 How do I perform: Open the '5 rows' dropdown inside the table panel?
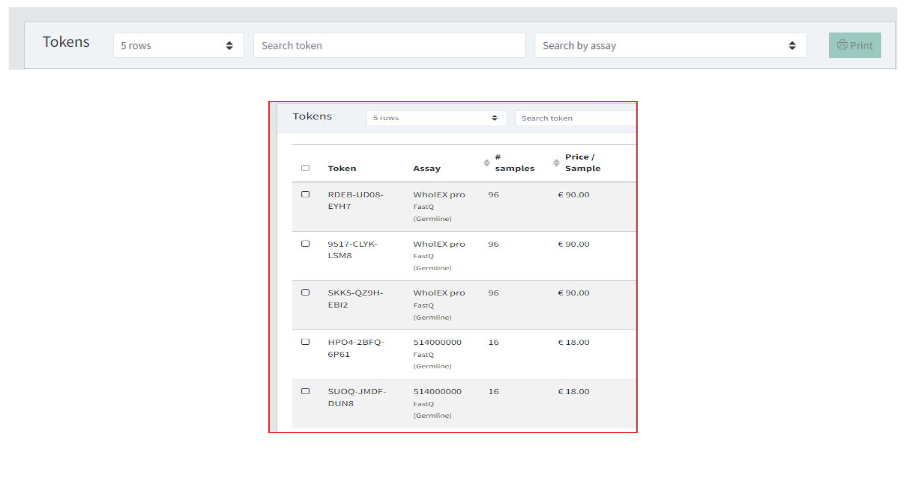[436, 118]
